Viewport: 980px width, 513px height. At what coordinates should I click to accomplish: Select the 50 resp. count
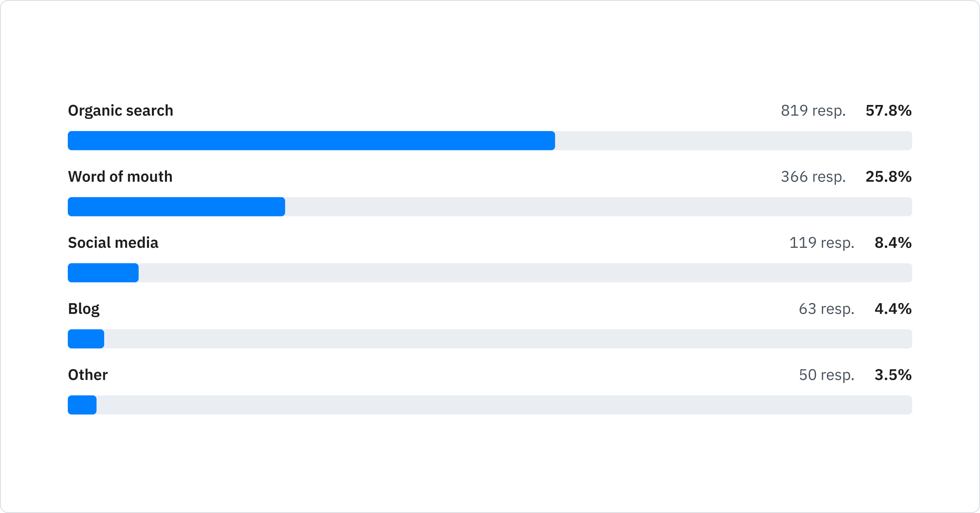click(x=826, y=375)
